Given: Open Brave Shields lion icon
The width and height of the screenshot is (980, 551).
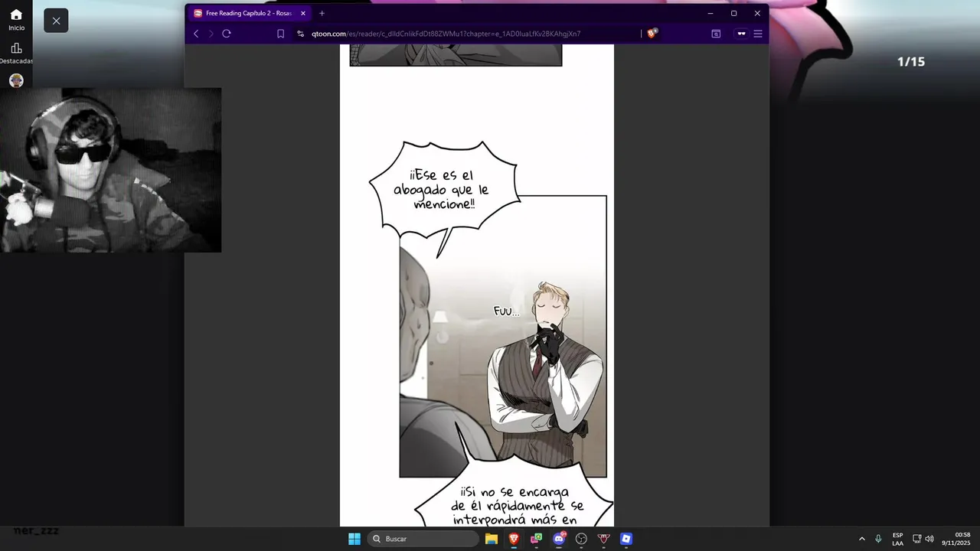Looking at the screenshot, I should coord(652,33).
